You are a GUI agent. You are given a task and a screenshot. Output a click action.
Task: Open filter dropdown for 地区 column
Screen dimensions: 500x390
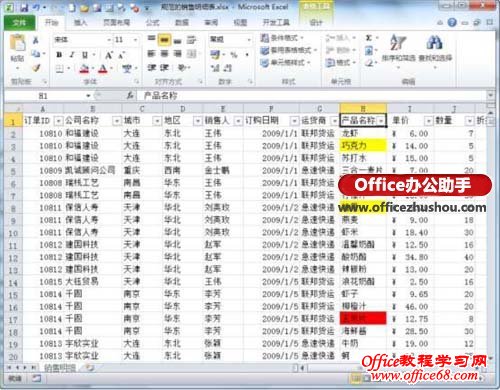pyautogui.click(x=198, y=121)
